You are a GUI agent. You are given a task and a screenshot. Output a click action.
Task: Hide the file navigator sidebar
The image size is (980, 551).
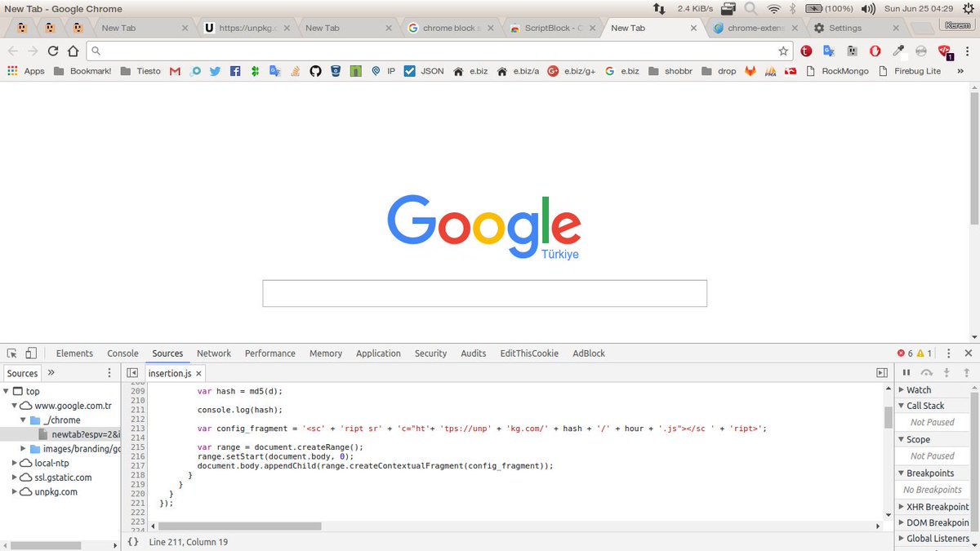pyautogui.click(x=132, y=373)
